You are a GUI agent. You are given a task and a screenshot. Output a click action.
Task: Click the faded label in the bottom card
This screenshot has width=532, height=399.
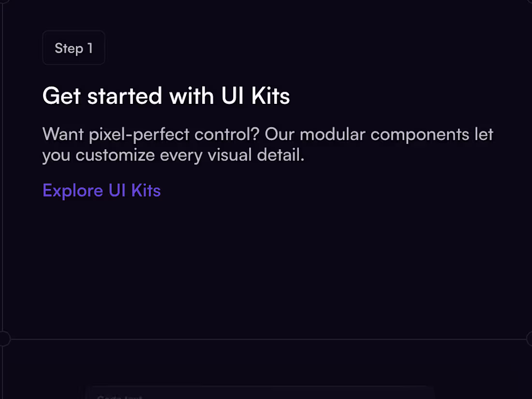coord(119,397)
